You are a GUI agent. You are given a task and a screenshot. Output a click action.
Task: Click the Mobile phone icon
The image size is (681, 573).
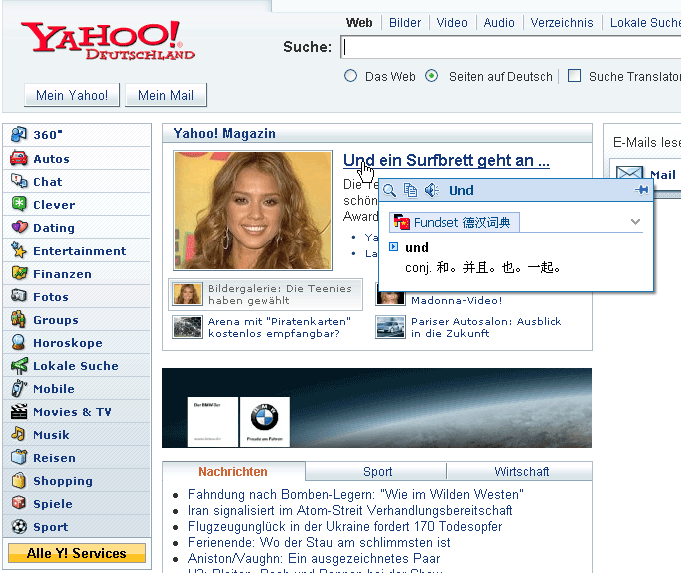19,388
